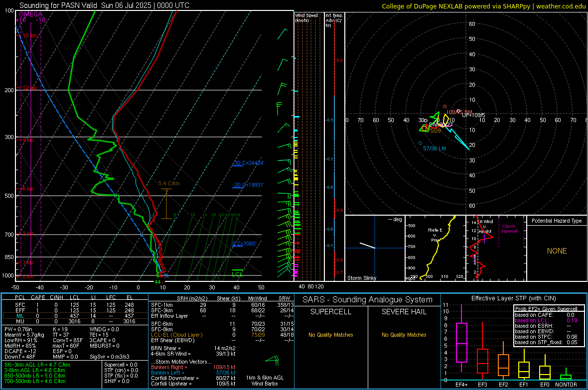Viewport: 588px width, 390px height.
Task: Click the 'SARS - Sounding Analogue System' heading
Action: pos(367,300)
